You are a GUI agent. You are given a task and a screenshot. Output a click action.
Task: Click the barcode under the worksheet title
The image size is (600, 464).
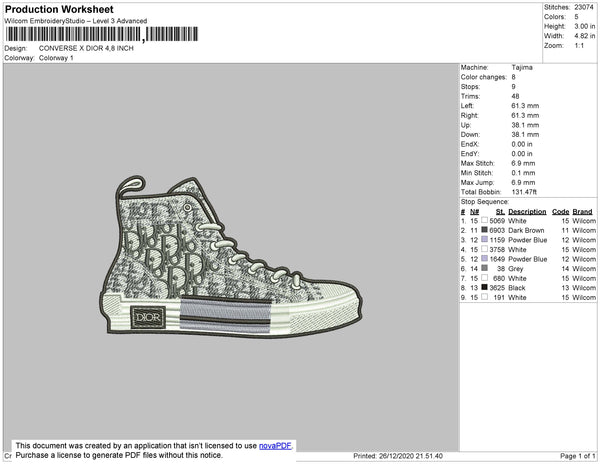[x=102, y=34]
